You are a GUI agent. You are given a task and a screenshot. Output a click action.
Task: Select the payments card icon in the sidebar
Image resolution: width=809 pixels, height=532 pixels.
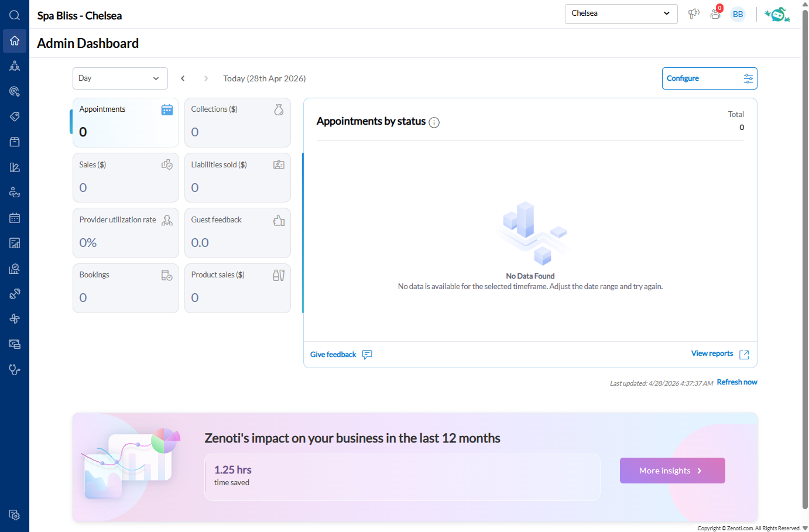pyautogui.click(x=14, y=344)
